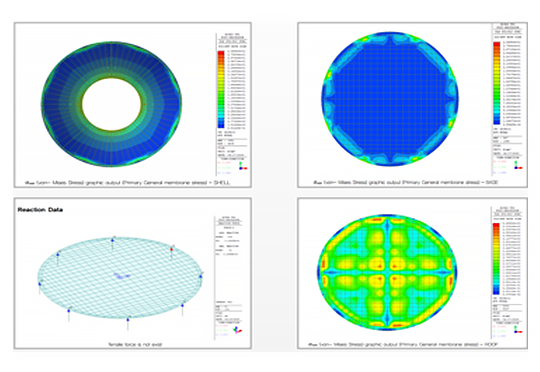This screenshot has width=540, height=372.
Task: Click the ROOF plot caption text
Action: click(x=403, y=344)
